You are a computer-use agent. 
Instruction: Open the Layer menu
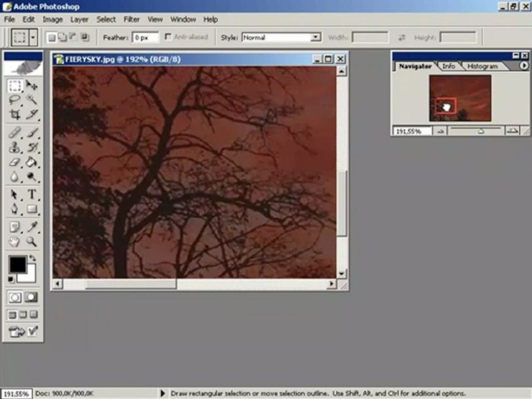79,19
